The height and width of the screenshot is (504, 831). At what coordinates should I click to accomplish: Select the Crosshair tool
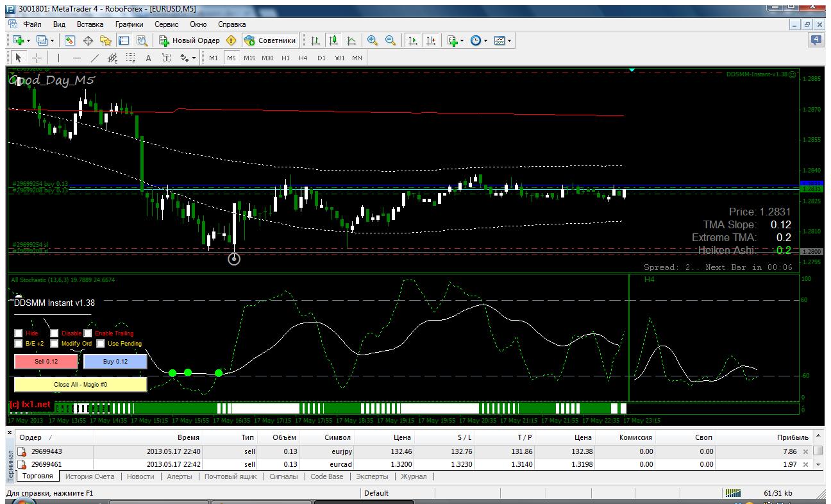pyautogui.click(x=37, y=58)
